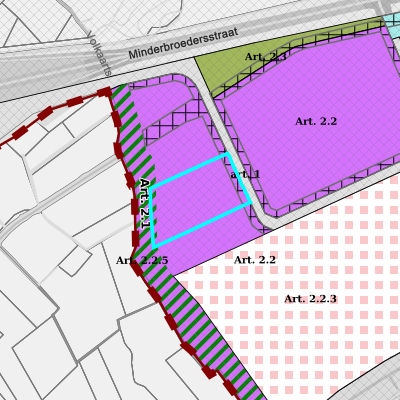Click the Art. 2.2.3 label

tap(310, 299)
